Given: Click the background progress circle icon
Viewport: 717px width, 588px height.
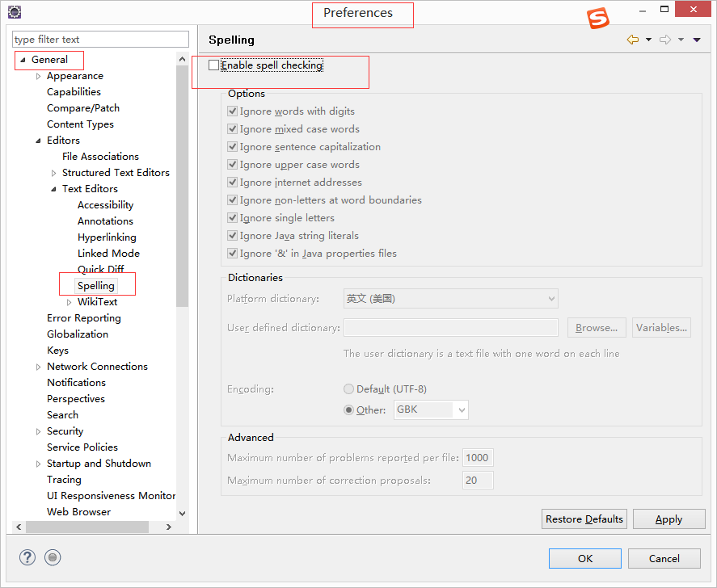Looking at the screenshot, I should pyautogui.click(x=52, y=557).
